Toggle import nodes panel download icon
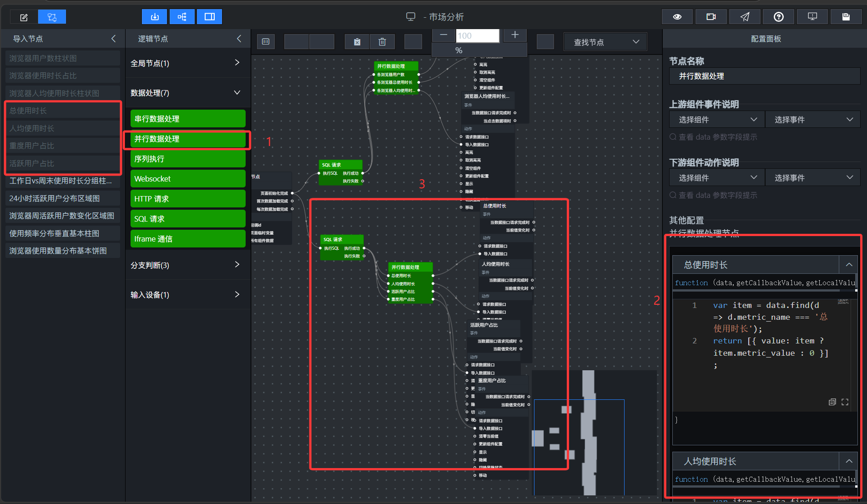 [x=155, y=17]
